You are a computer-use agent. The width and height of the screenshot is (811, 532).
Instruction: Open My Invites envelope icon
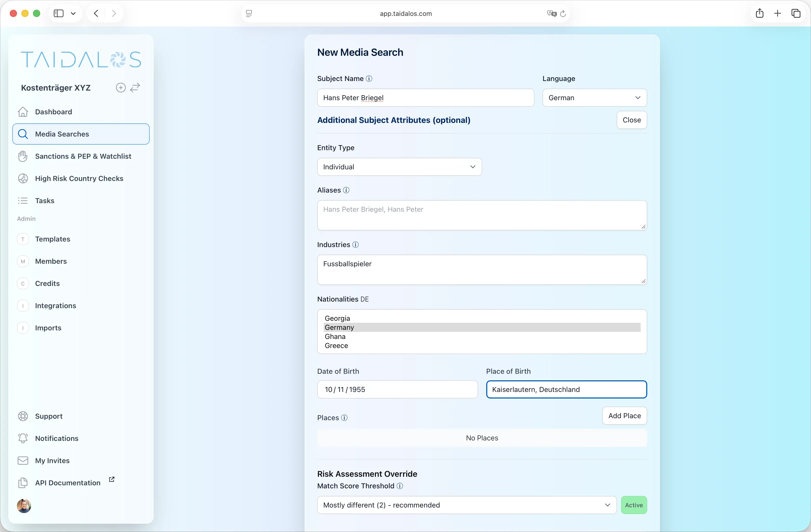(x=22, y=460)
